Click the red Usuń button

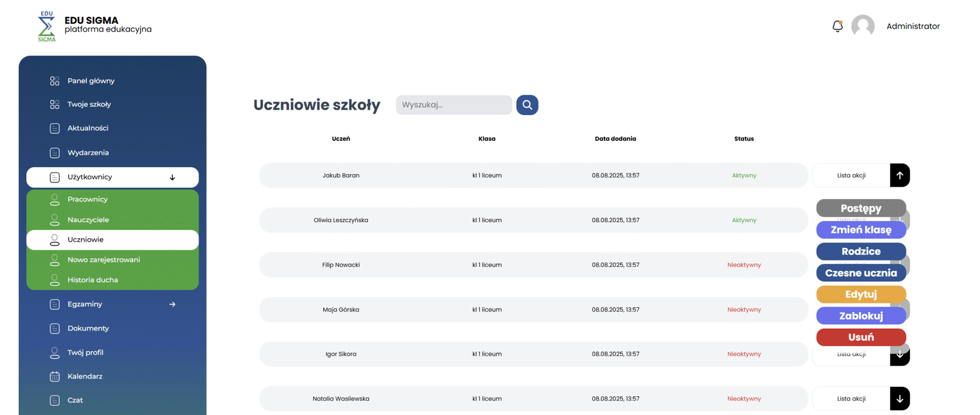coord(861,337)
